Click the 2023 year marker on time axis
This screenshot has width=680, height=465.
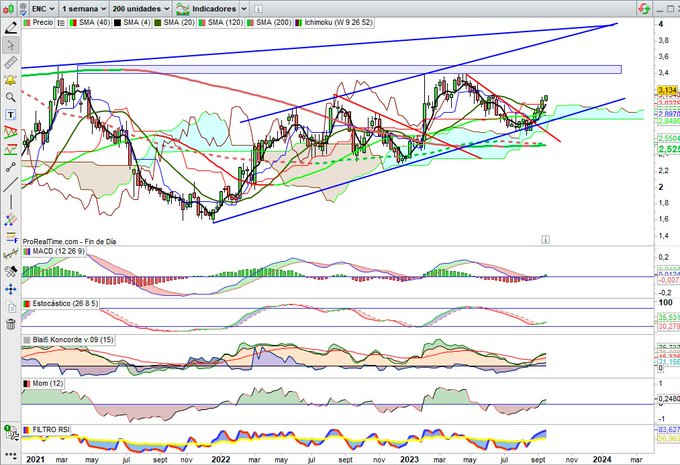[x=409, y=459]
